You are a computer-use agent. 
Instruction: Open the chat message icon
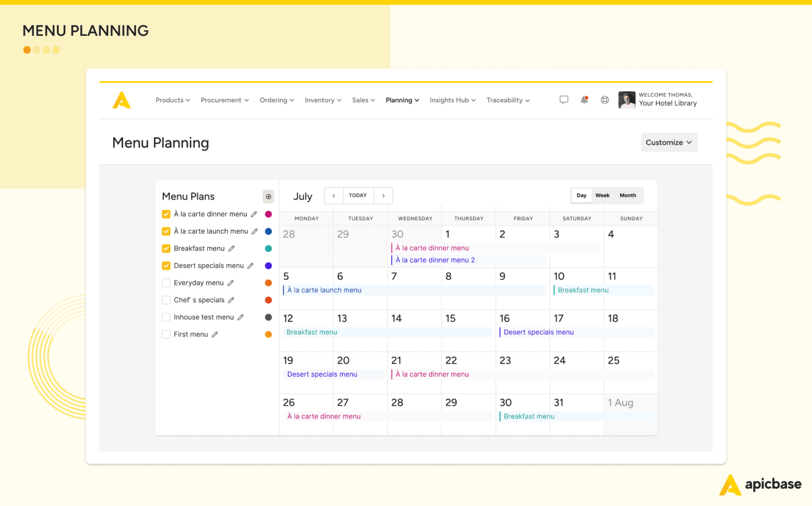coord(564,100)
